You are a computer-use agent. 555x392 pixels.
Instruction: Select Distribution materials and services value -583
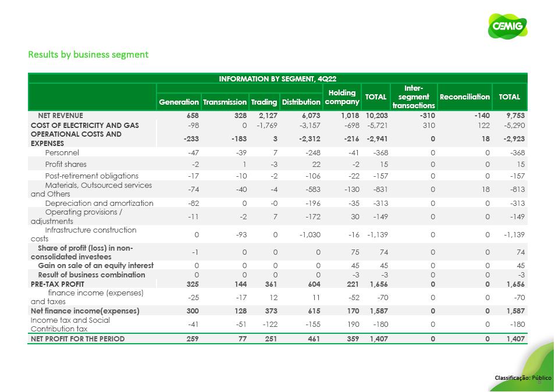(313, 190)
